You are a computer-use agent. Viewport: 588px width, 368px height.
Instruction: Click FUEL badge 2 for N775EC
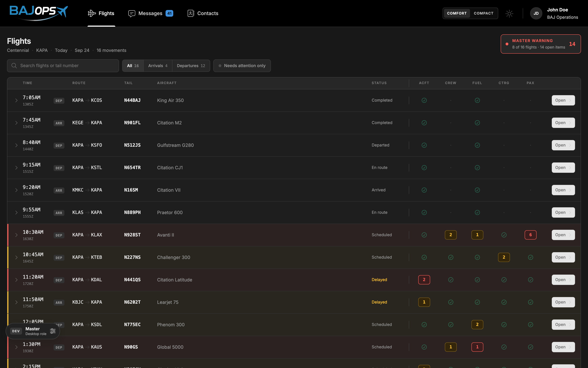pos(477,324)
